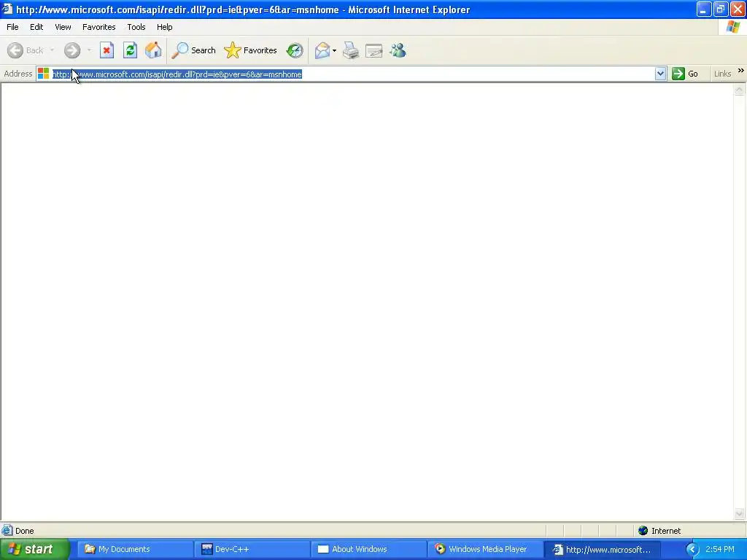Switch to About Windows taskbar window
Viewport: 747px width, 560px height.
(368, 549)
